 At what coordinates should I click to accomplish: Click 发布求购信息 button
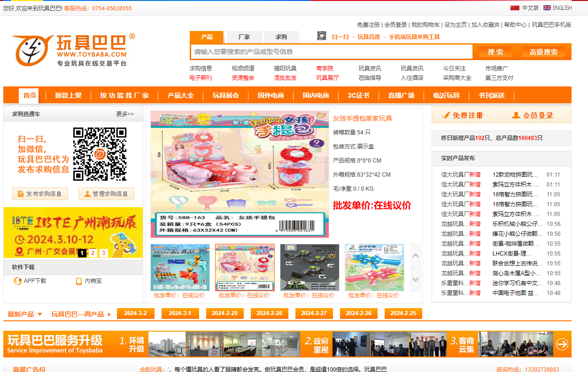coord(40,194)
